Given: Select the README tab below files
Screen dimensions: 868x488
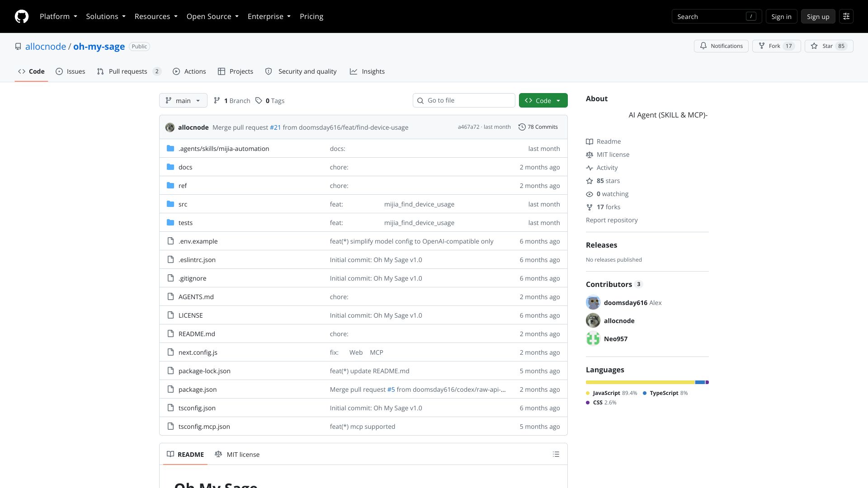Looking at the screenshot, I should coord(185,455).
